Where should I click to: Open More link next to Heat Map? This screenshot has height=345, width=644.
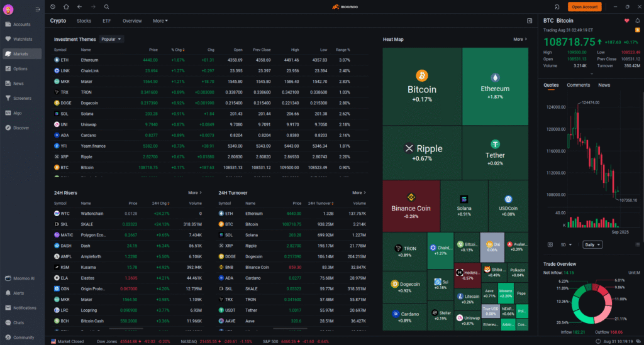click(x=519, y=40)
